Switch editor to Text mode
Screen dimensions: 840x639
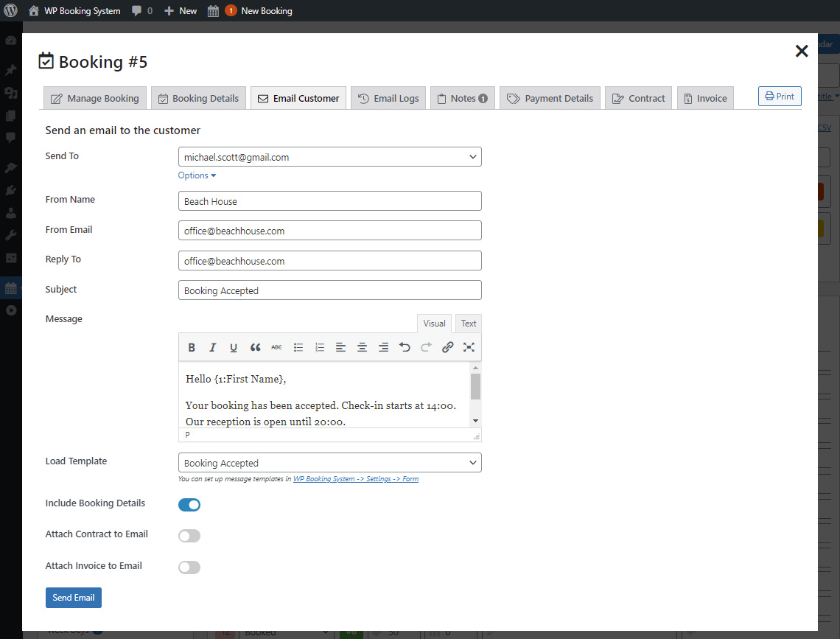point(468,324)
